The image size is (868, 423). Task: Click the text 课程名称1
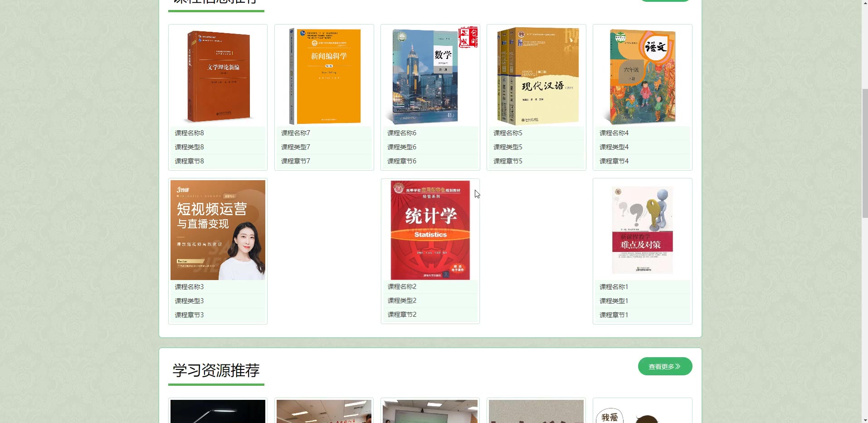(614, 287)
